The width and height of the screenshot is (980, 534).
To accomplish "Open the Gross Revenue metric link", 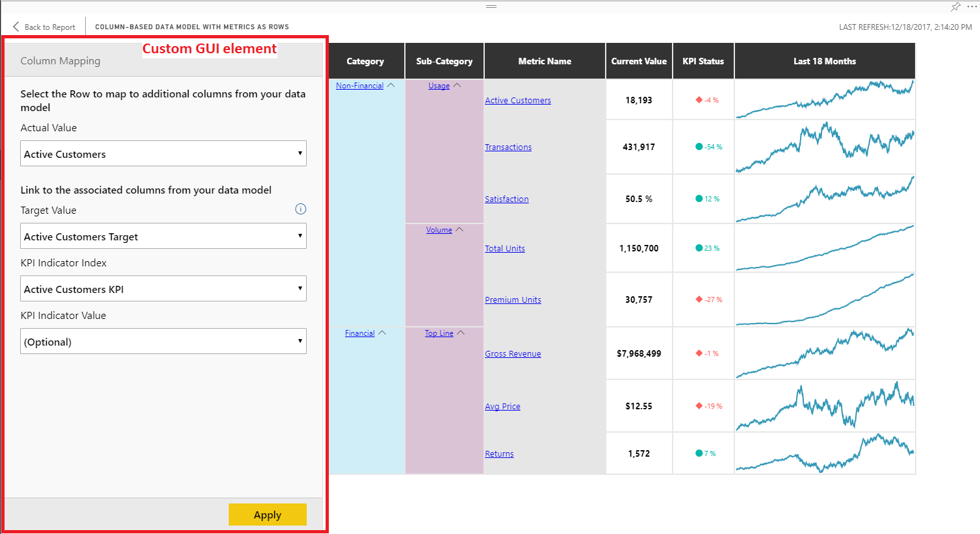I will point(513,353).
